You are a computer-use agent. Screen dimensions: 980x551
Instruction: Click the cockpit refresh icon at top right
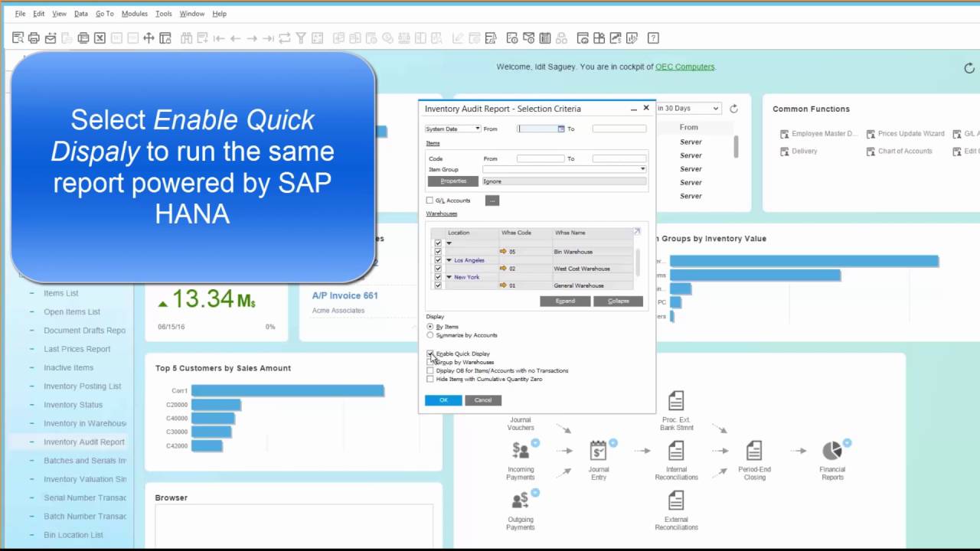click(969, 68)
